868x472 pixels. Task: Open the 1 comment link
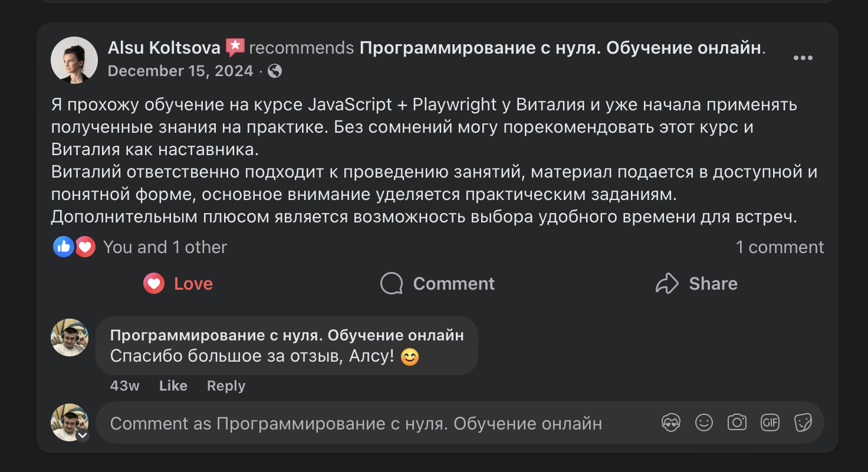coord(780,247)
